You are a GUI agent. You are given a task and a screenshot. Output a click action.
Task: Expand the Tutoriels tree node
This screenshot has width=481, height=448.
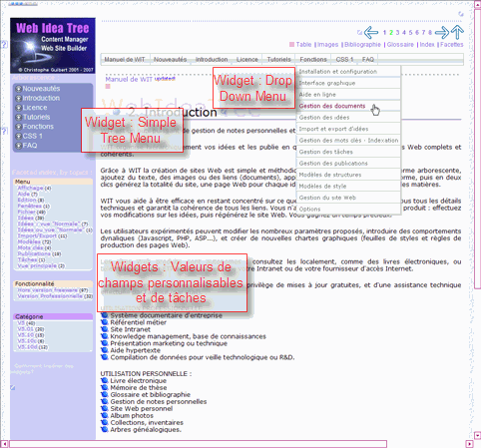tap(19, 117)
